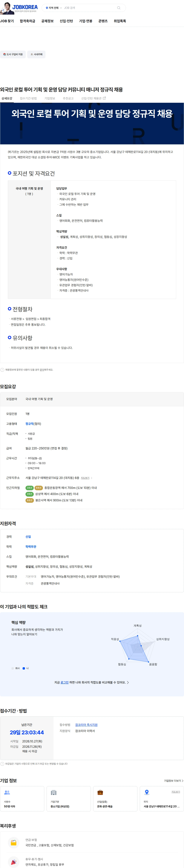Click the 회사 legend swatch

pyautogui.click(x=12, y=668)
